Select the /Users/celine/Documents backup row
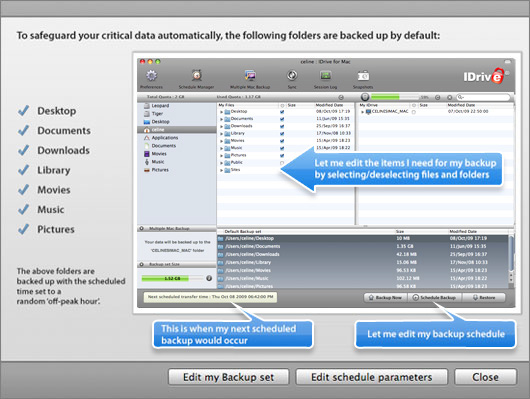The height and width of the screenshot is (399, 530). tap(362, 247)
